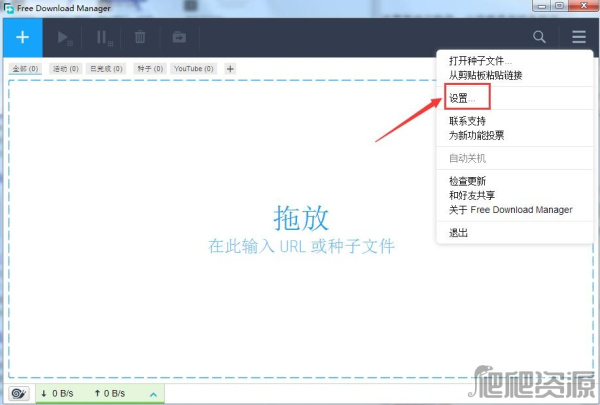Viewport: 600px width, 405px height.
Task: Start all downloads with the play icon
Action: click(64, 38)
